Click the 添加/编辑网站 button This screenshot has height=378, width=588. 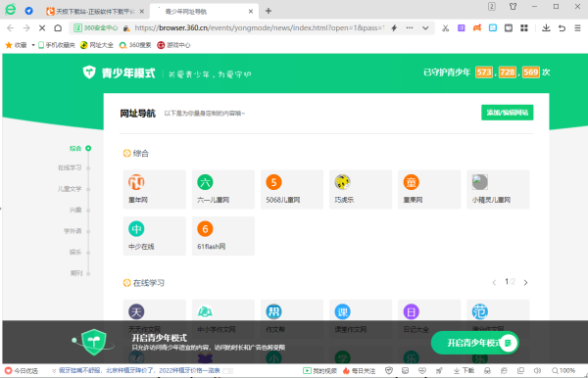tap(507, 113)
